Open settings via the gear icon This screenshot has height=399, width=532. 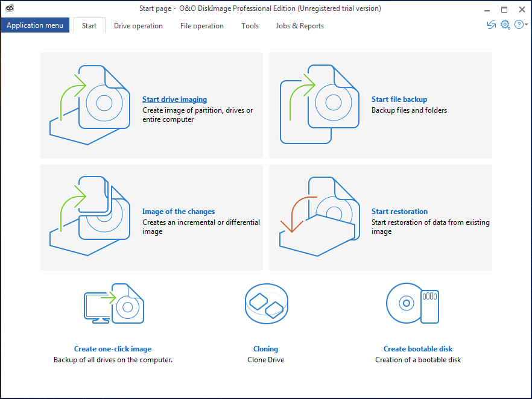point(505,25)
